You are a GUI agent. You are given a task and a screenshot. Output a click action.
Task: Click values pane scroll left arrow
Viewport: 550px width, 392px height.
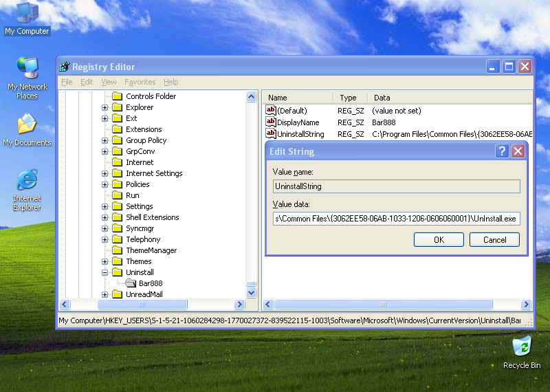[x=268, y=304]
